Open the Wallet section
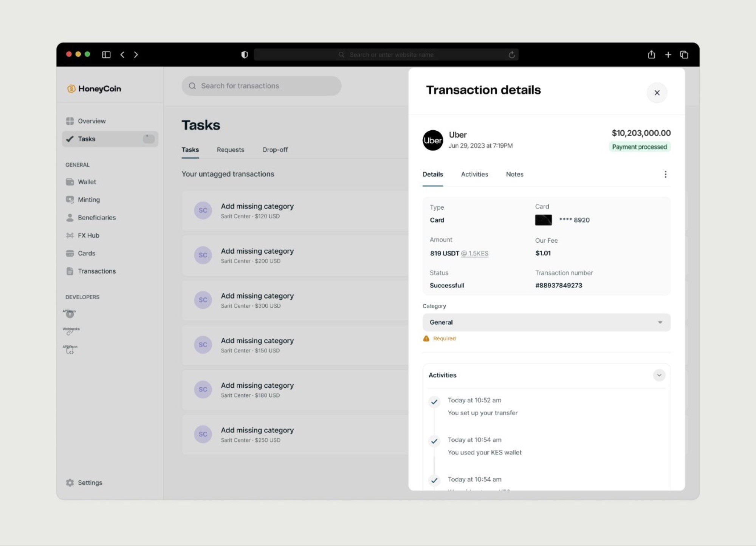Viewport: 756px width, 546px height. pos(81,182)
